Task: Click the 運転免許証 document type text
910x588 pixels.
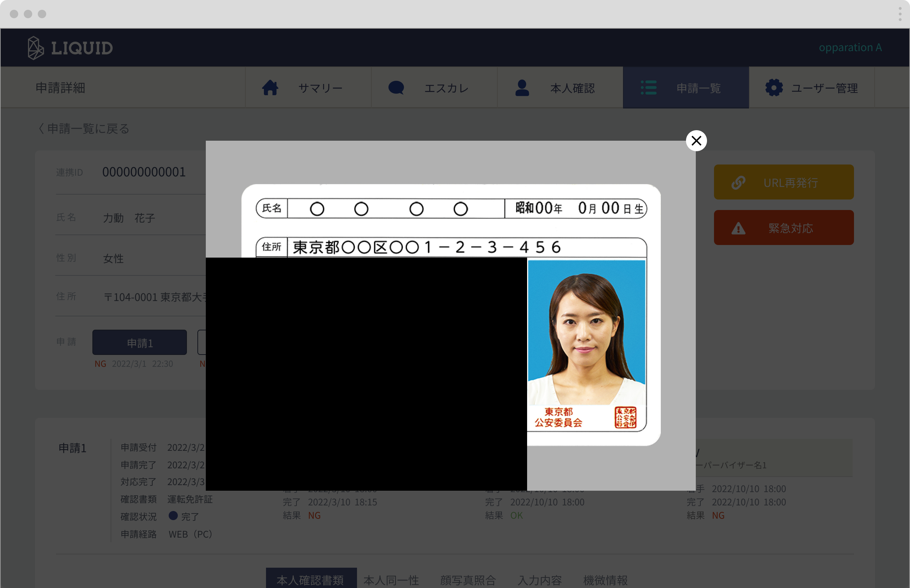Action: click(190, 499)
